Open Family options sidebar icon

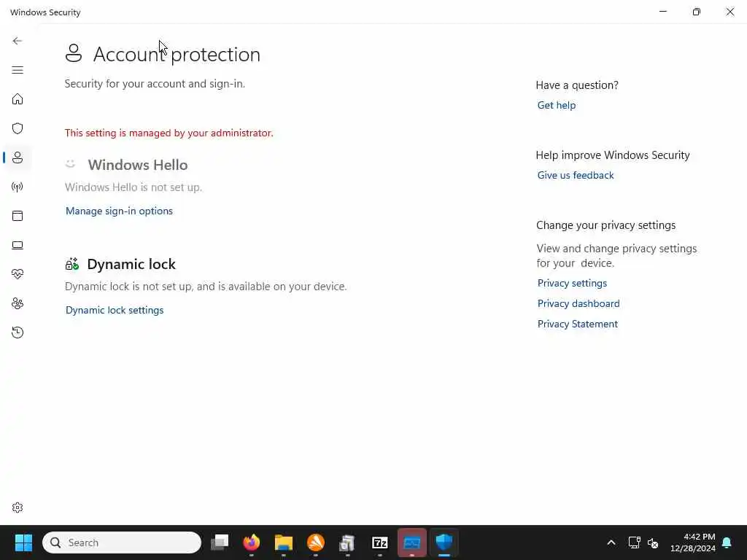18,303
